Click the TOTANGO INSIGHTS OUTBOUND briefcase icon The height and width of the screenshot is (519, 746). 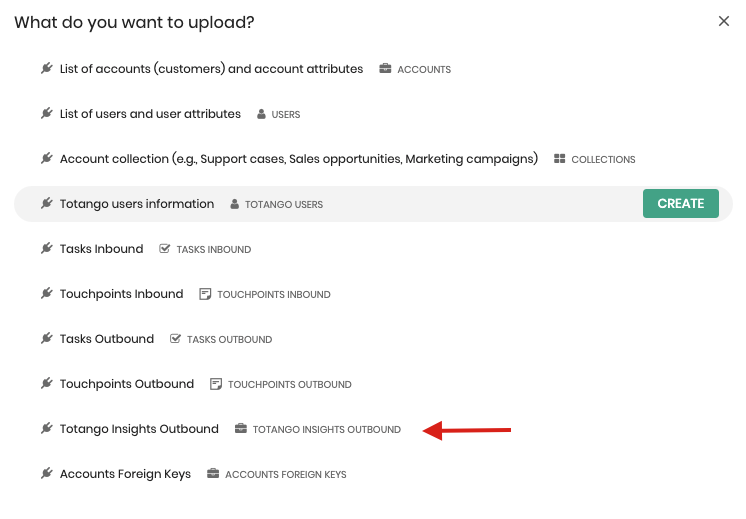[x=241, y=429]
